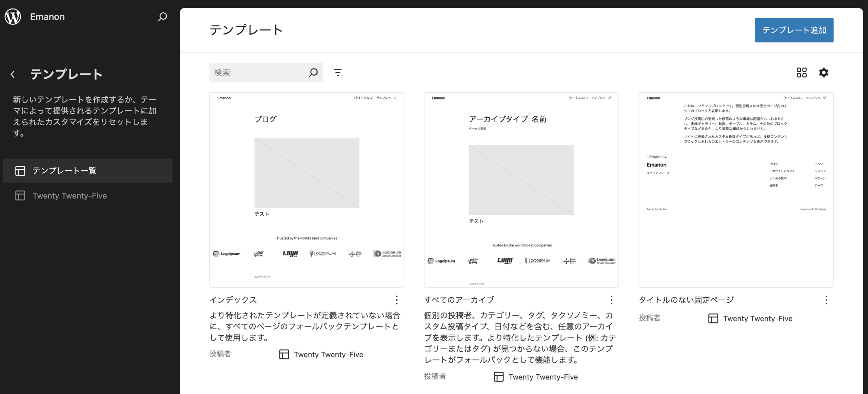
Task: Open actions menu for すべてのアーカイブ template
Action: 611,300
